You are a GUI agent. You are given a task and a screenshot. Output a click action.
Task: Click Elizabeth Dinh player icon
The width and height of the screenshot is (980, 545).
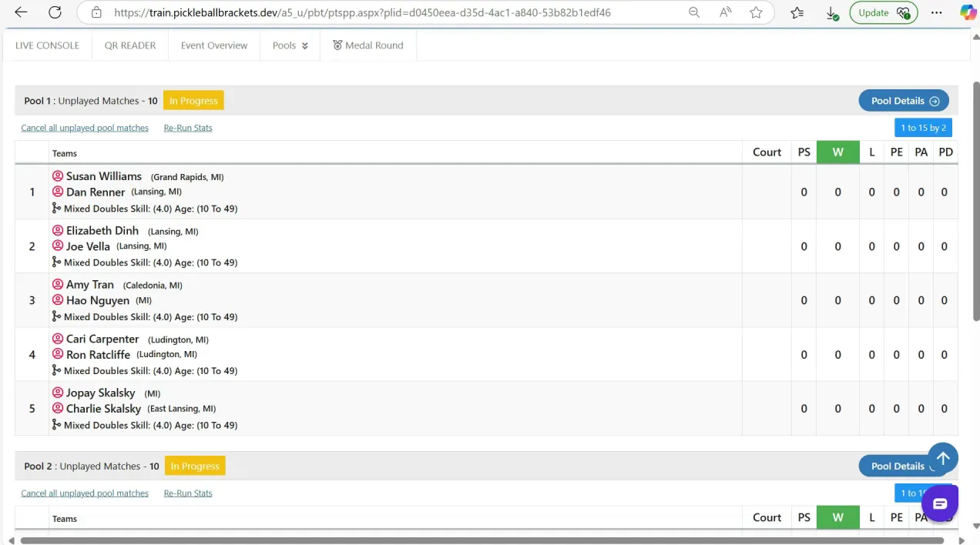[58, 230]
